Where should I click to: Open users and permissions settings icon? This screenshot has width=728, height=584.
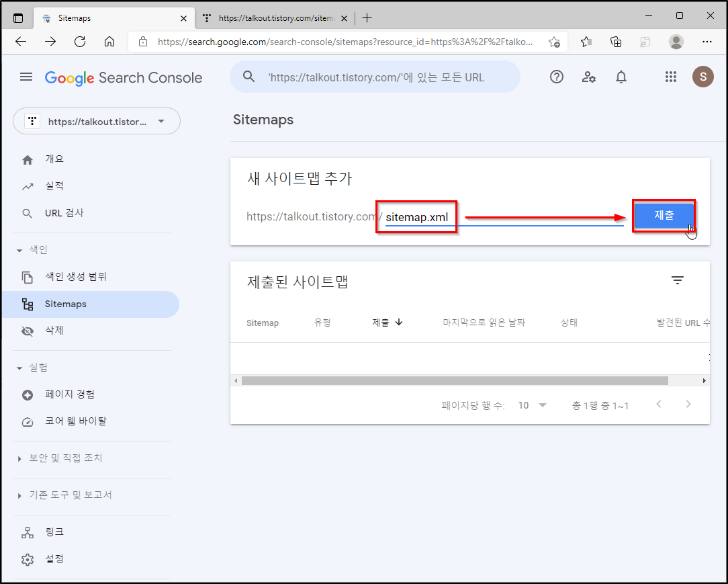(589, 77)
